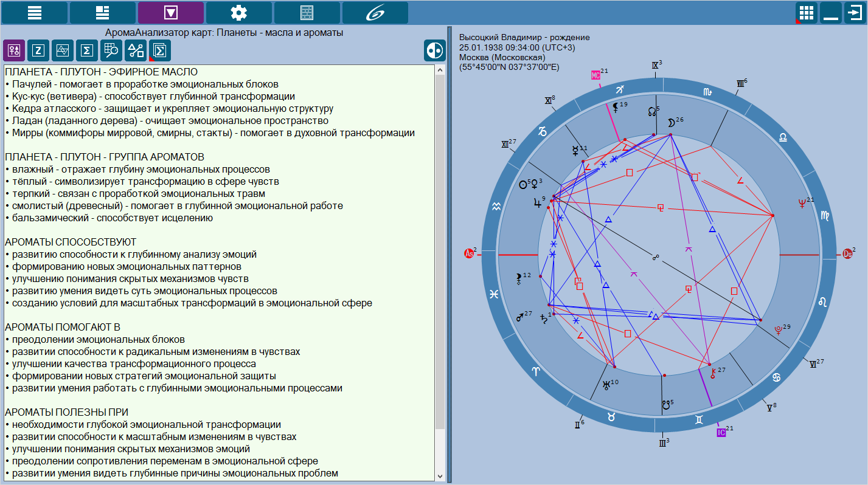
Task: Open the settings gear in top bar
Action: [x=239, y=13]
